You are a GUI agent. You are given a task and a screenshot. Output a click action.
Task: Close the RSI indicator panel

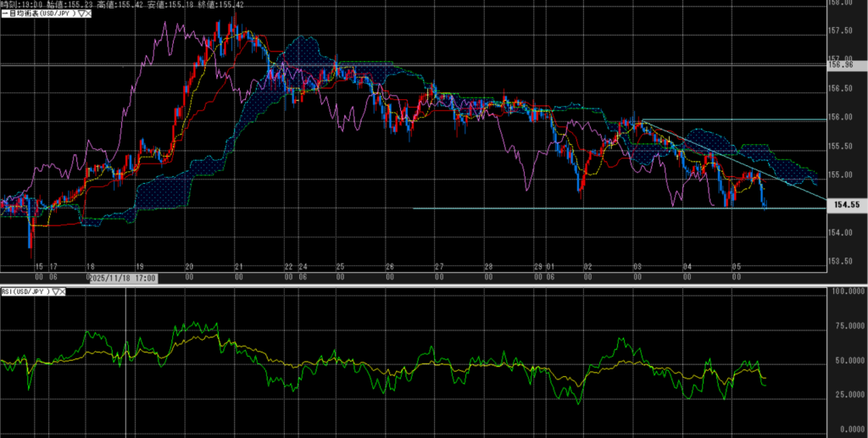pos(62,291)
